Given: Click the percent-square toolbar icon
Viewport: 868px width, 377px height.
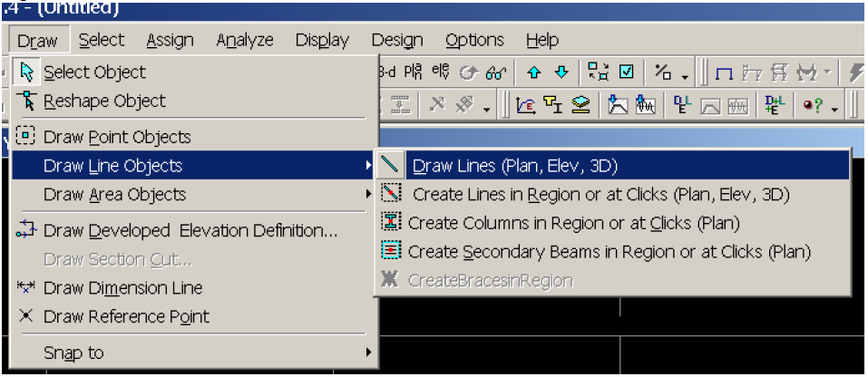Looking at the screenshot, I should point(663,72).
